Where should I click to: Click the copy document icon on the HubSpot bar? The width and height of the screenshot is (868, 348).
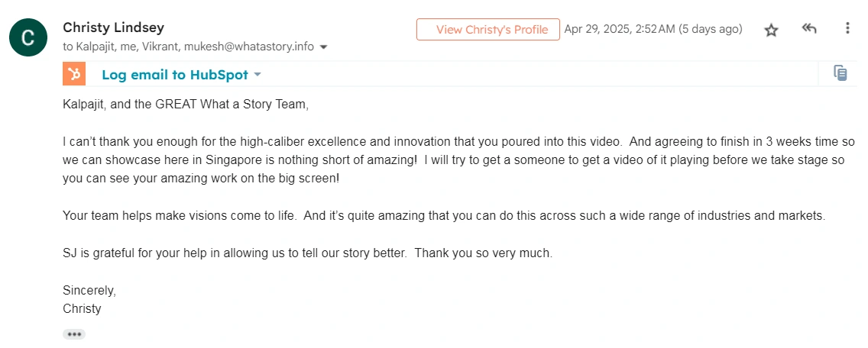point(840,73)
